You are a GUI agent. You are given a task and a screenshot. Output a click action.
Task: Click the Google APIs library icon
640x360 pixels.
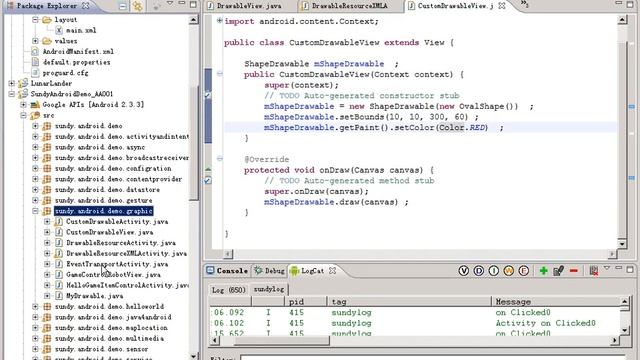point(35,105)
